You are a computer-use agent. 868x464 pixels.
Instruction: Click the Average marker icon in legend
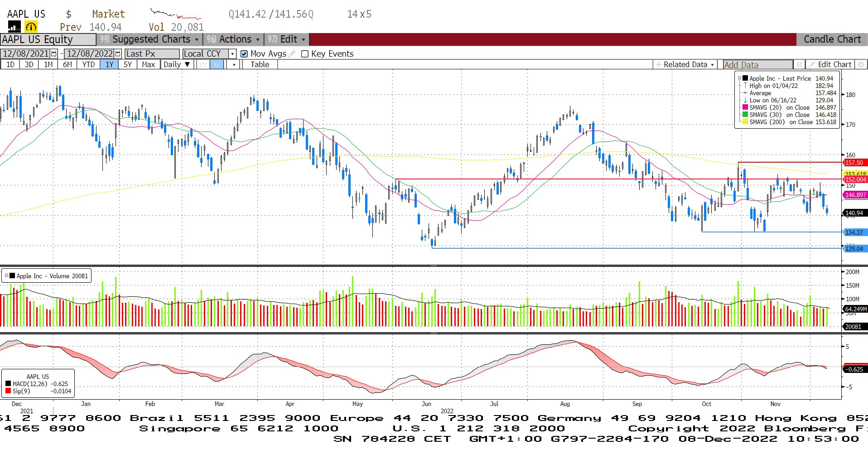745,93
